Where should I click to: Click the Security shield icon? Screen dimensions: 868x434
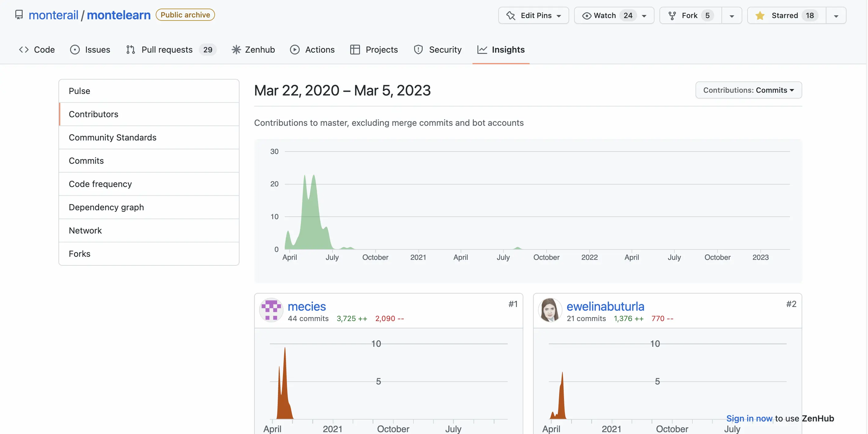point(418,50)
